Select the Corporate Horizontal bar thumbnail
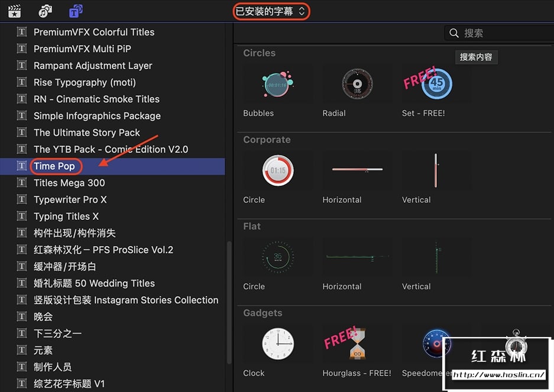The height and width of the screenshot is (392, 554). point(357,171)
